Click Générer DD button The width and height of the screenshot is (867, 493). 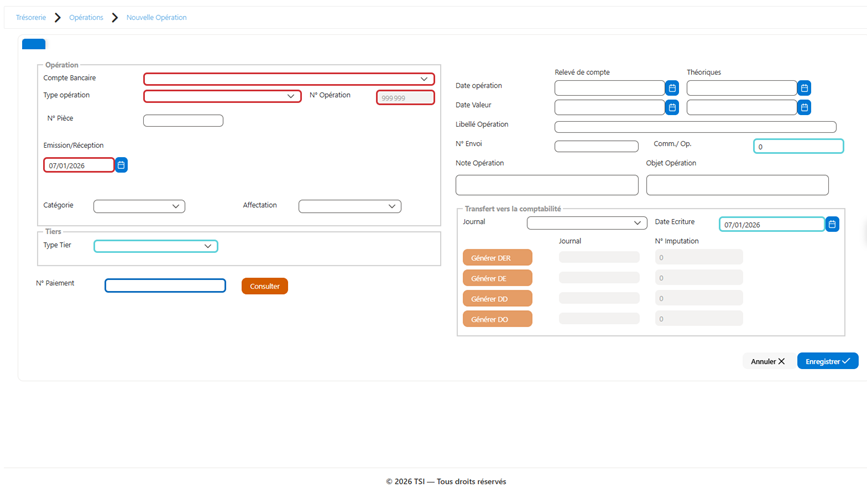pyautogui.click(x=497, y=298)
